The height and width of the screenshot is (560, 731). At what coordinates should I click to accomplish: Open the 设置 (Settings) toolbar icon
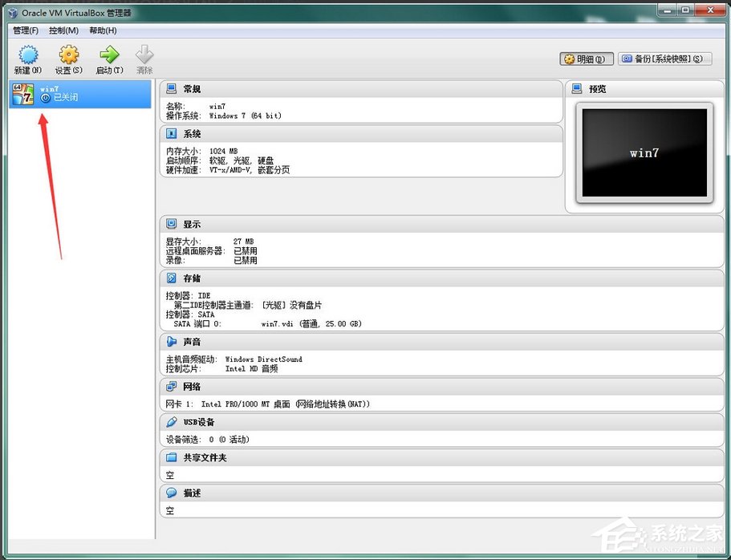(68, 58)
